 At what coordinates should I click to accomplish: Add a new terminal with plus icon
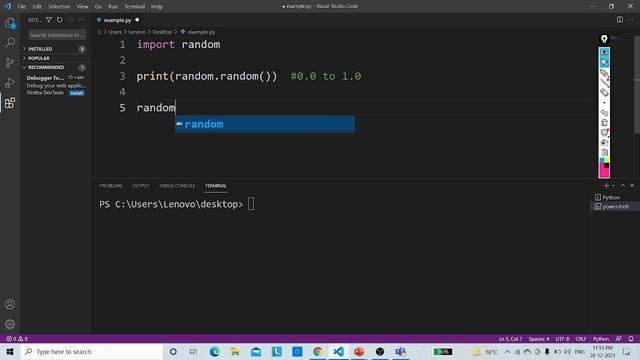click(x=606, y=186)
